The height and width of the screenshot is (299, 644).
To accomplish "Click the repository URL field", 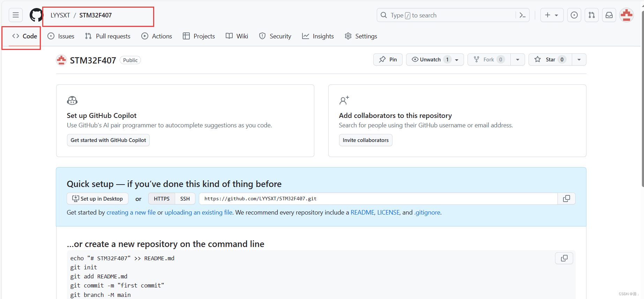I will [x=378, y=199].
